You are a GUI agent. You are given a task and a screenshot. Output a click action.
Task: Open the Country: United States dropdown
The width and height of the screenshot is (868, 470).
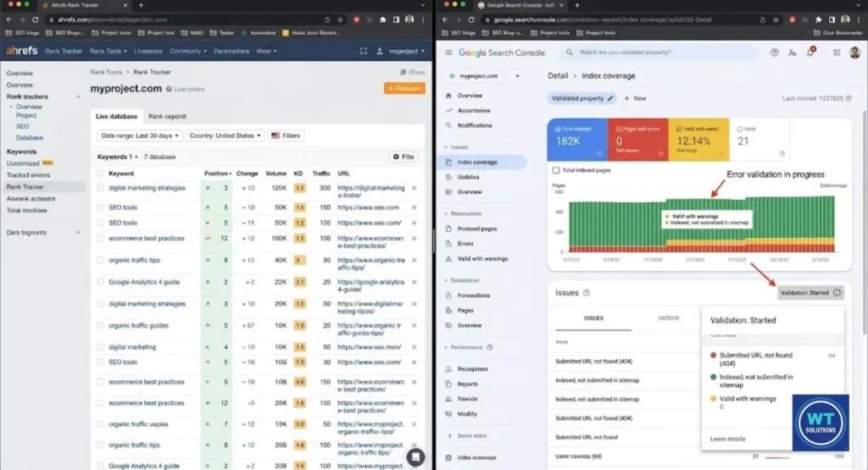click(225, 135)
